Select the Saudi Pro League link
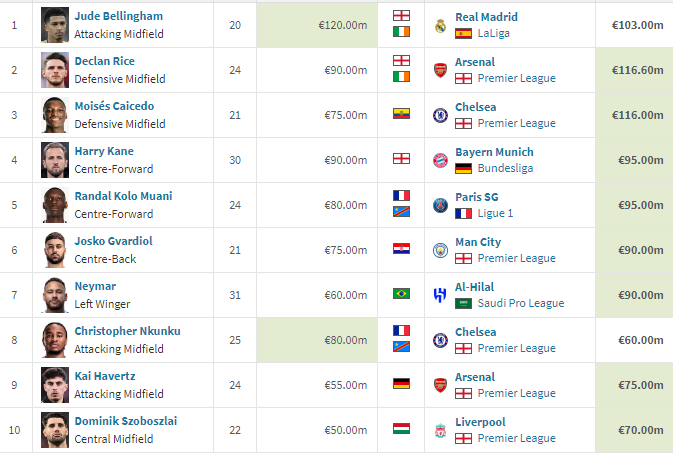 521,303
